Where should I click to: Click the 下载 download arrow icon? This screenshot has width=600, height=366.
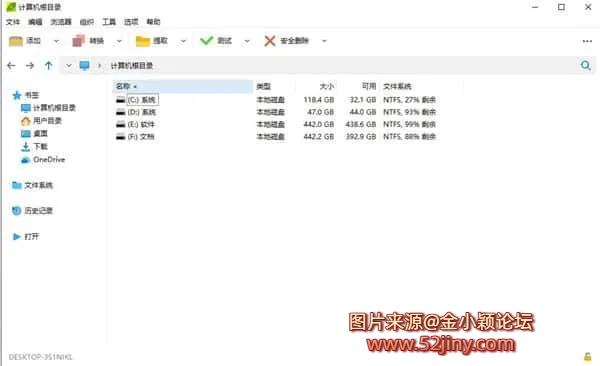(x=26, y=147)
